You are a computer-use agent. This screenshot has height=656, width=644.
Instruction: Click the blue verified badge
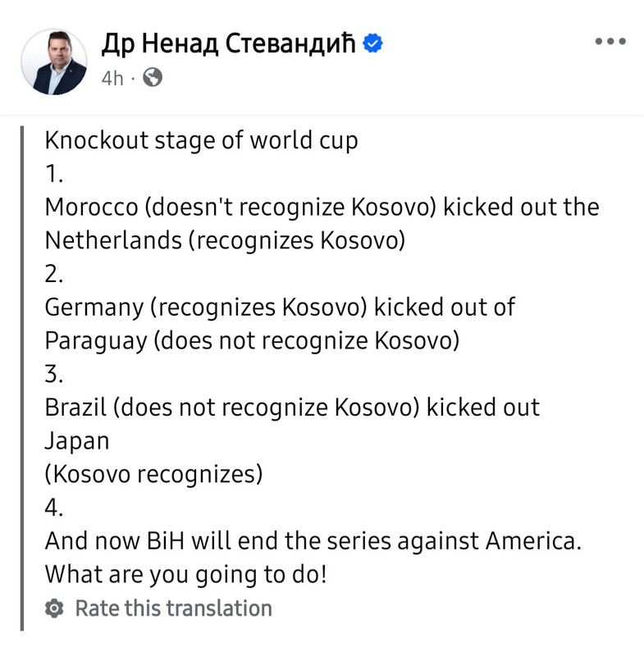pyautogui.click(x=372, y=43)
